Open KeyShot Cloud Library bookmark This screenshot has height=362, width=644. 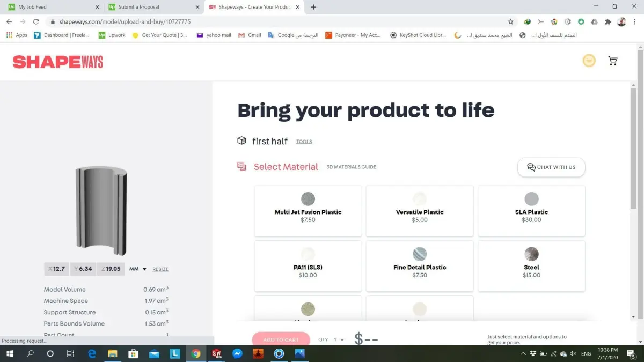click(x=418, y=35)
